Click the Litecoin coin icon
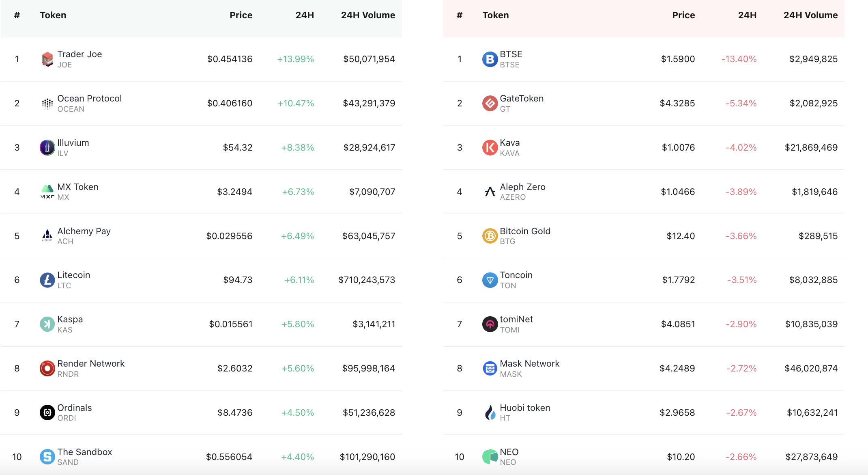Screen dimensions: 868x475 tap(47, 280)
